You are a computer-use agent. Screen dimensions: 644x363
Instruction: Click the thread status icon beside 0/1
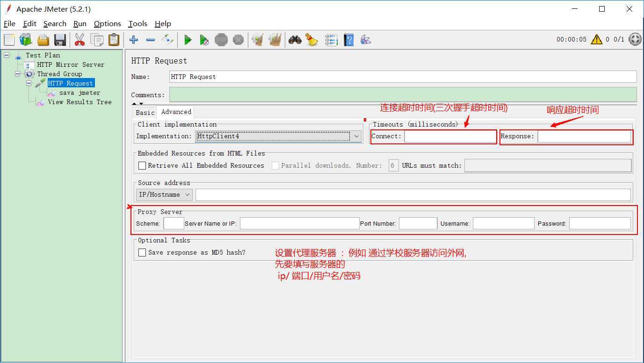[635, 39]
